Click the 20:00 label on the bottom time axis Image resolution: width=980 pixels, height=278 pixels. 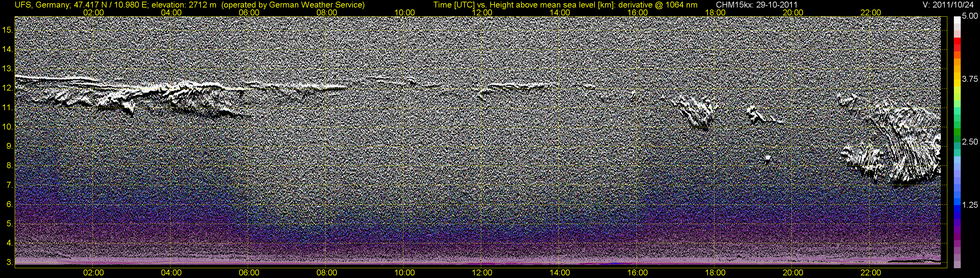coord(793,273)
